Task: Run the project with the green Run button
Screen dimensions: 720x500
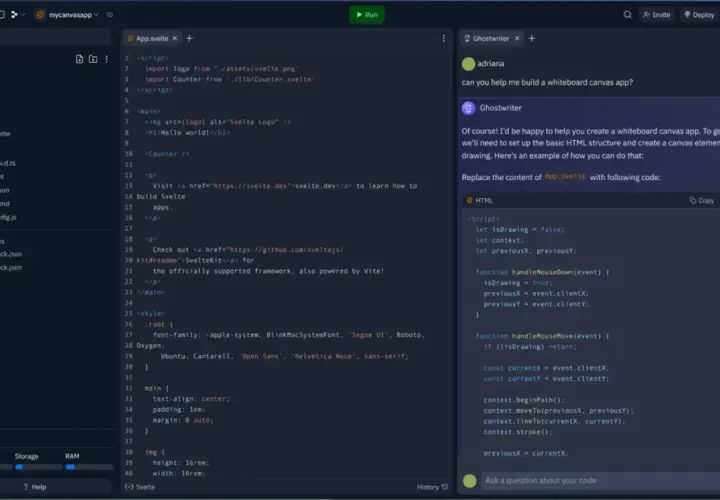Action: click(367, 15)
